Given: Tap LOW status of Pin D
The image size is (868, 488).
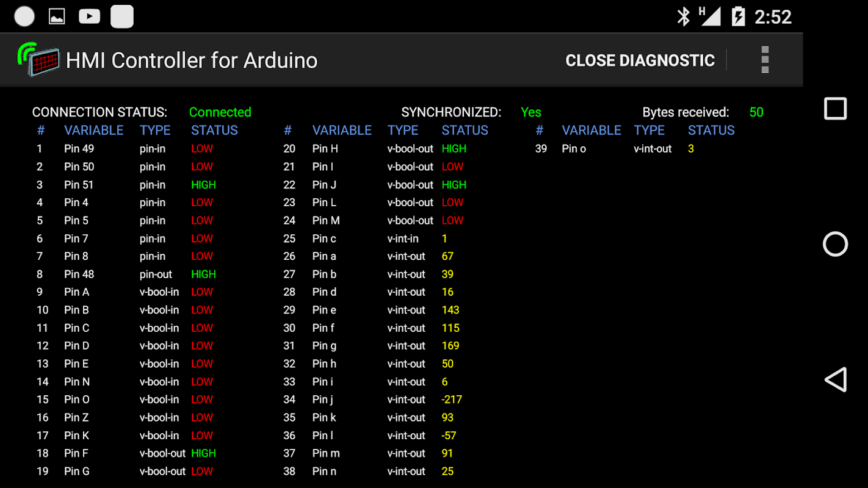Looking at the screenshot, I should (x=202, y=346).
